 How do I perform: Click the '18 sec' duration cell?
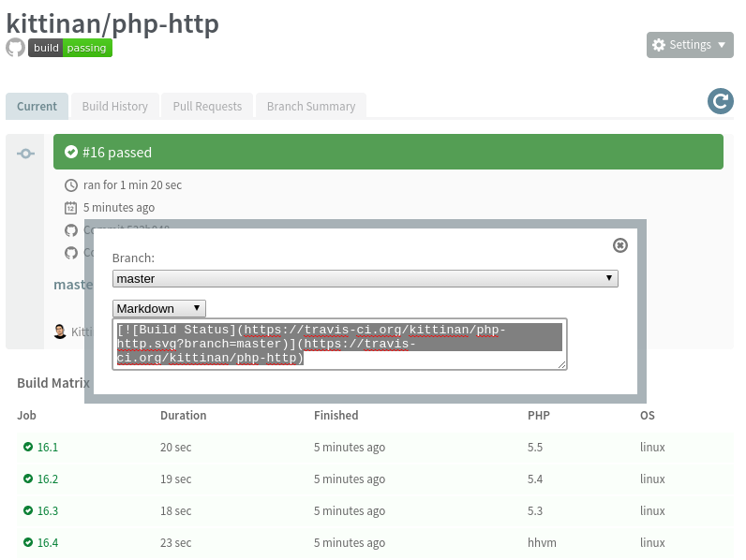click(175, 511)
